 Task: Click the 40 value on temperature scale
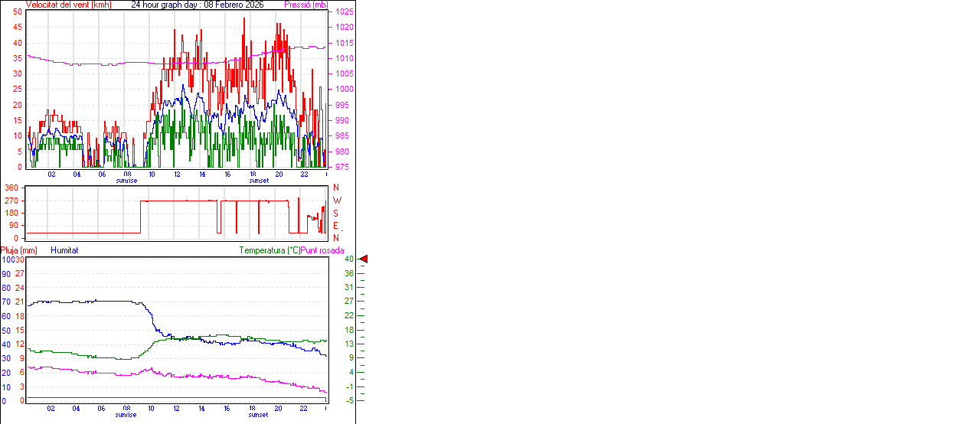(348, 259)
